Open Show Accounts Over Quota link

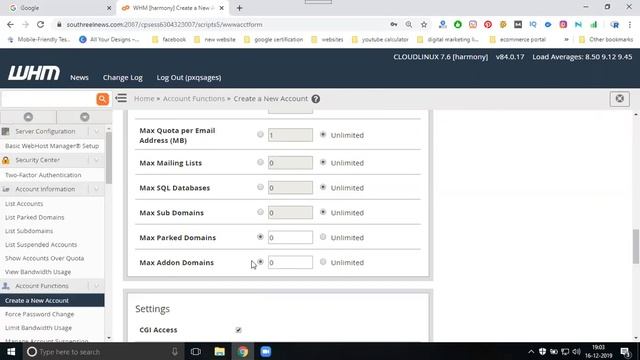click(44, 258)
